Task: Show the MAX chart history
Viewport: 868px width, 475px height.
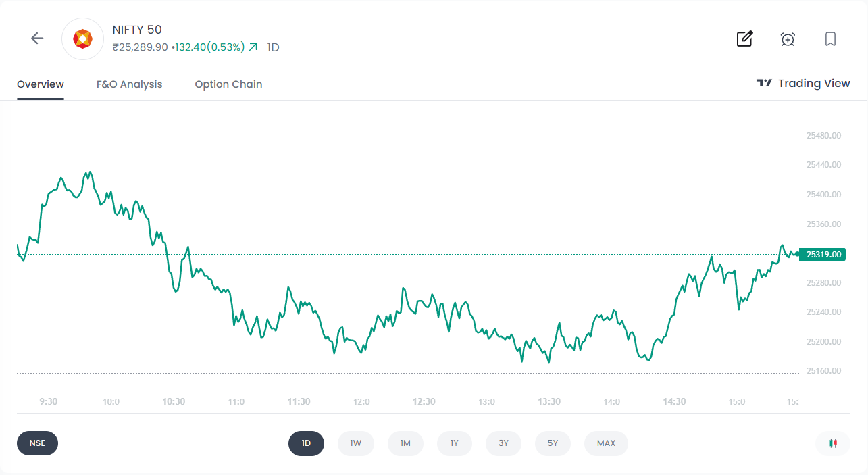Action: pyautogui.click(x=606, y=443)
